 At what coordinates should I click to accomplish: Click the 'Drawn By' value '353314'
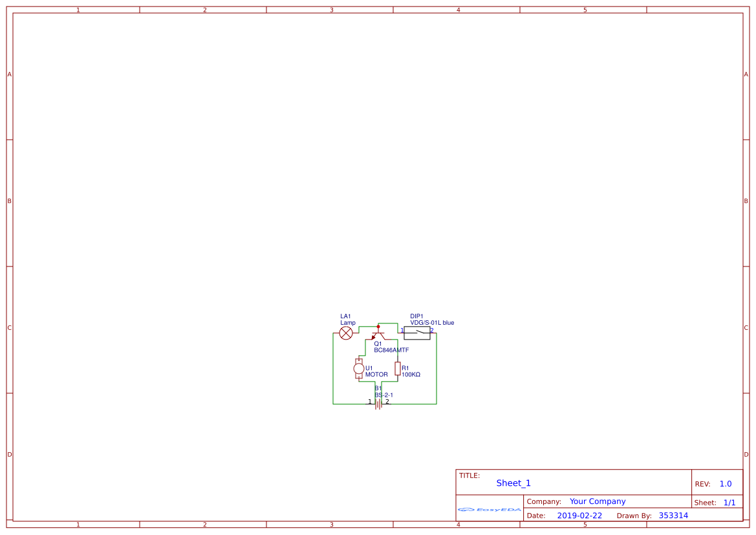pos(674,516)
